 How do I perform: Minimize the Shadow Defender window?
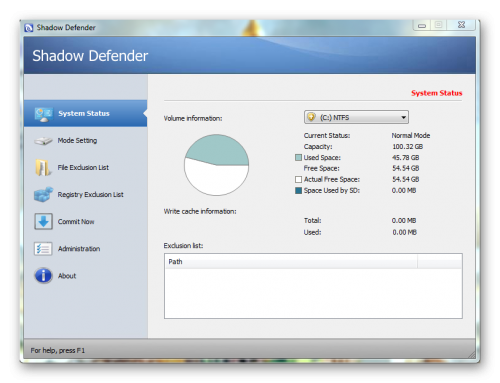point(422,25)
